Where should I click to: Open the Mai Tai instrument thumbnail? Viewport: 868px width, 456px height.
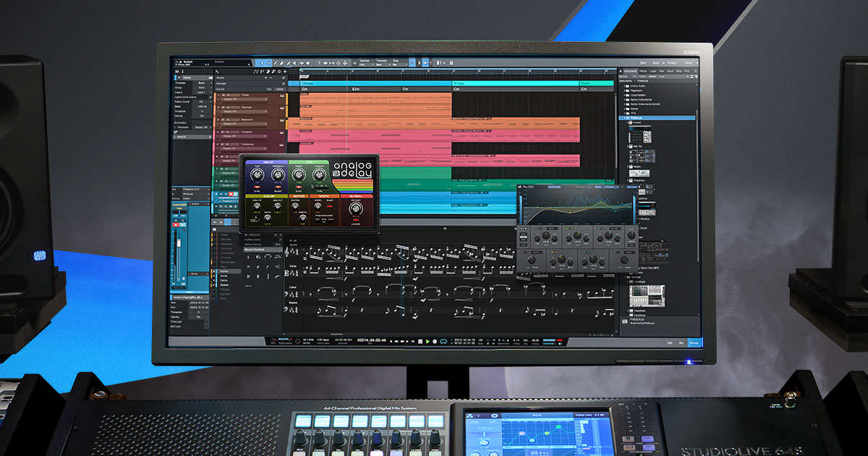click(x=642, y=156)
